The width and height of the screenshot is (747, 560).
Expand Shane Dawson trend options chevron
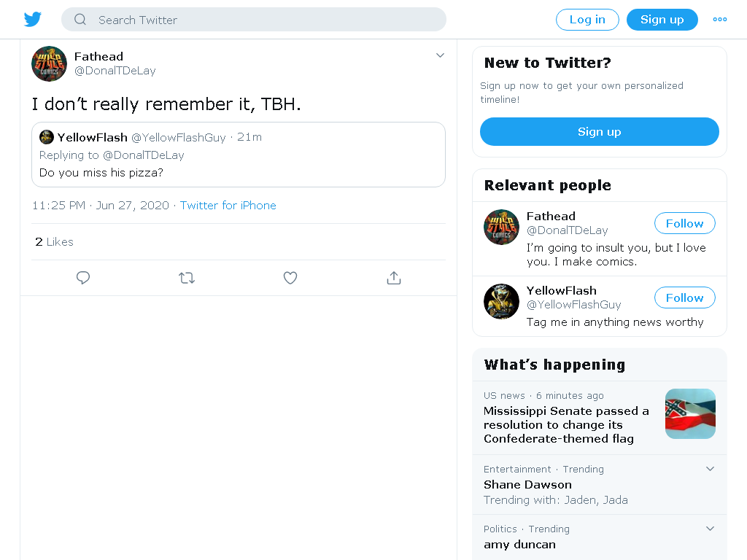click(x=710, y=469)
